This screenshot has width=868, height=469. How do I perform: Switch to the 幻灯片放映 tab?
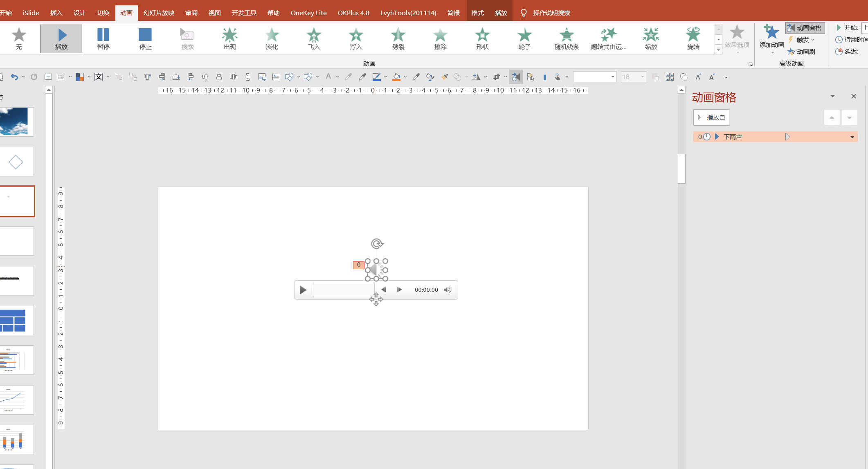pyautogui.click(x=159, y=13)
